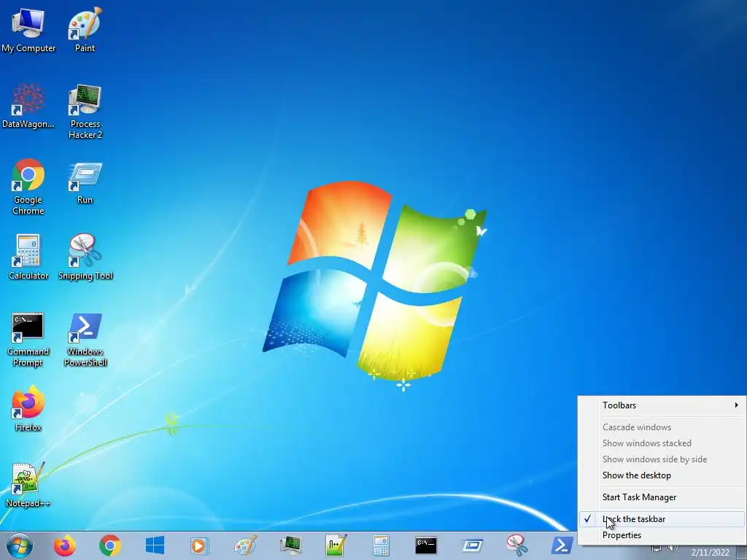Launch Process Hacker from the taskbar

(290, 545)
